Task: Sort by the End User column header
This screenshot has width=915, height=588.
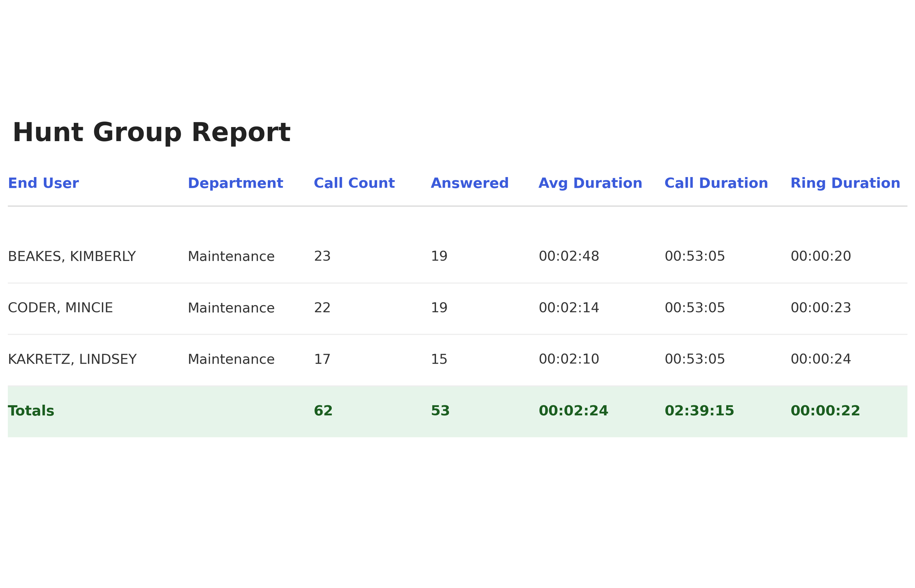Action: click(x=43, y=183)
